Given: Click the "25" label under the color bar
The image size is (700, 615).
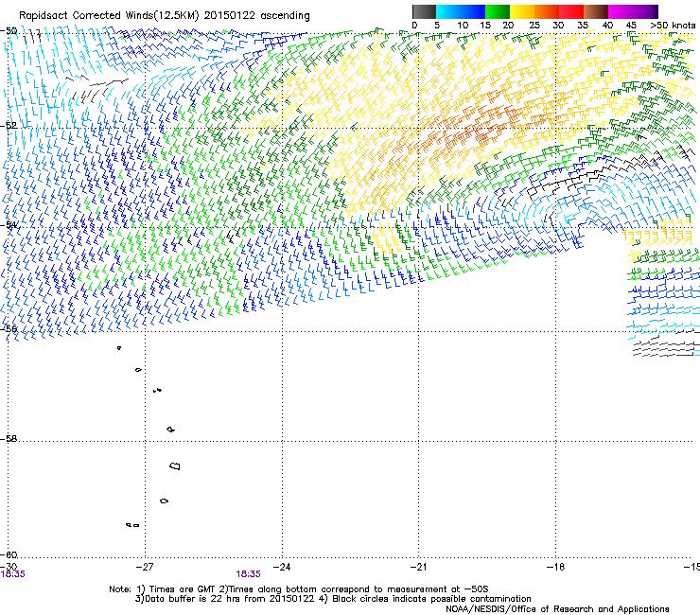Looking at the screenshot, I should tap(534, 26).
